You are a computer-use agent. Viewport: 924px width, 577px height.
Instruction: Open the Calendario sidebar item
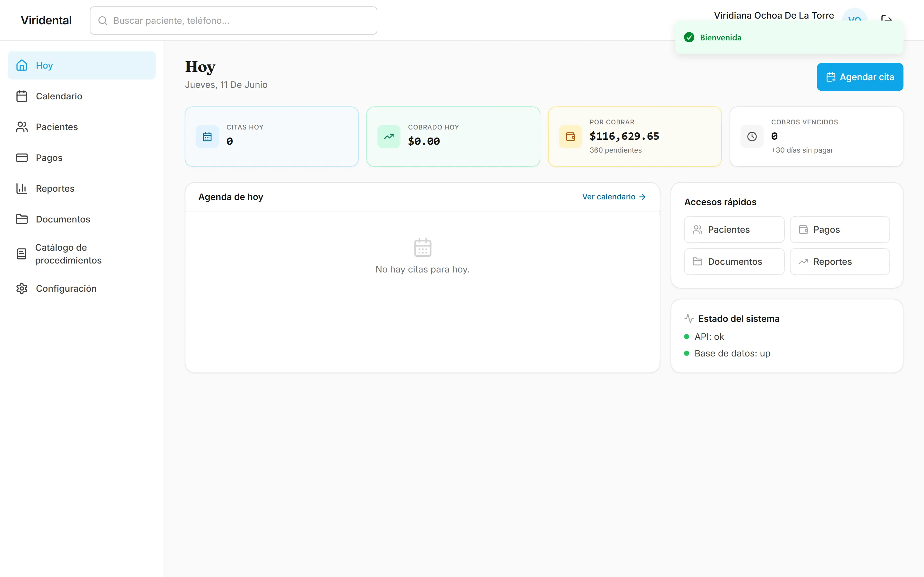click(x=82, y=96)
